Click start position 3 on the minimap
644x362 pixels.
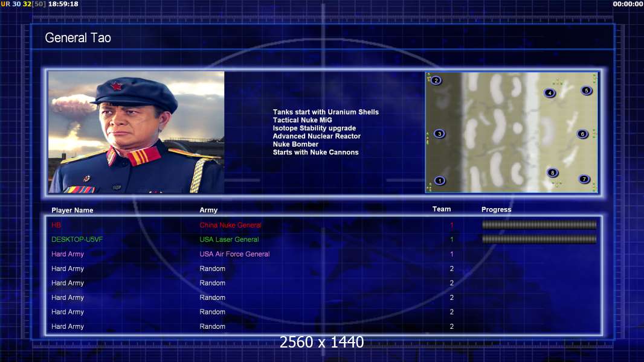tap(439, 134)
